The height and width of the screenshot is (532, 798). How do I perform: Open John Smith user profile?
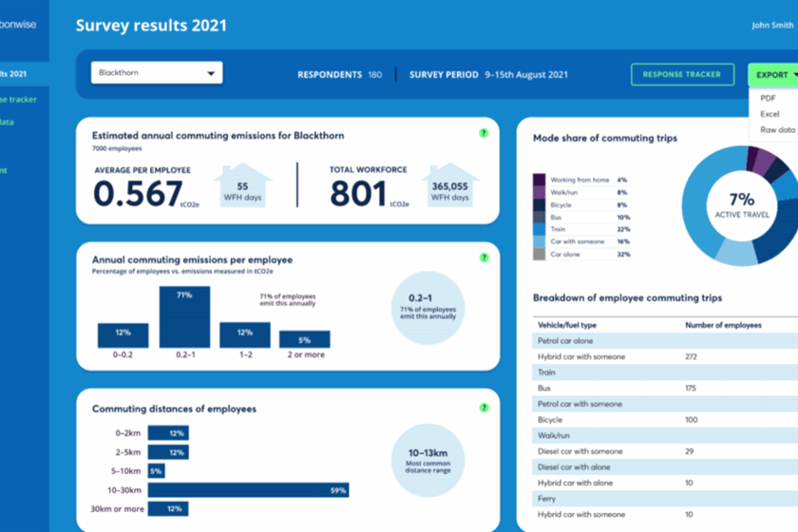772,26
